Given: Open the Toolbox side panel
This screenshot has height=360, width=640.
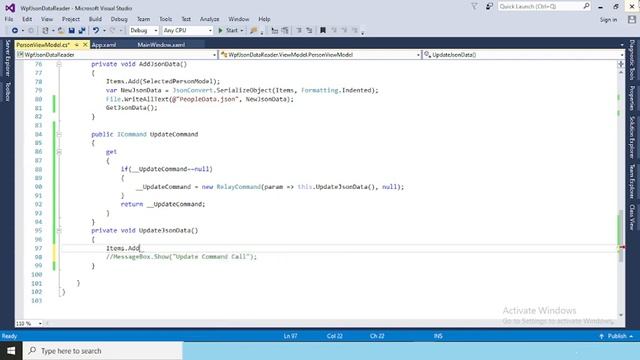Looking at the screenshot, I should click(x=7, y=91).
